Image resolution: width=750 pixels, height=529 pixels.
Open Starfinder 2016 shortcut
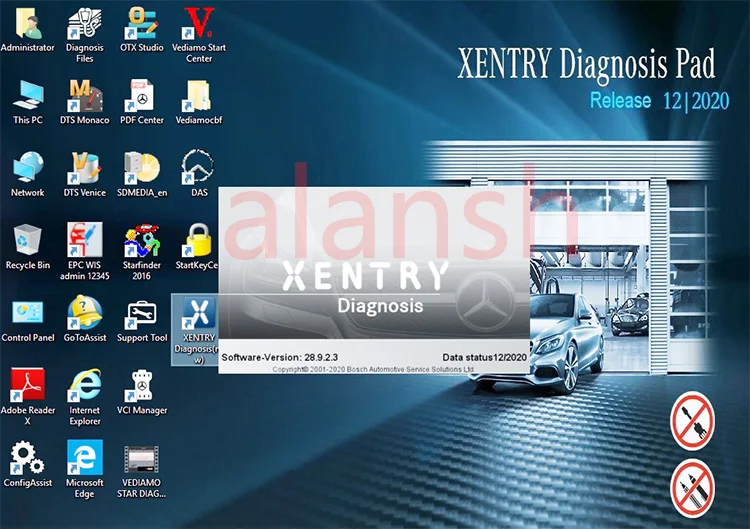tap(142, 252)
